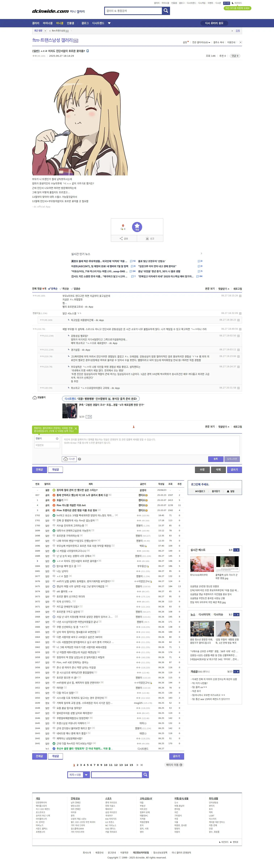Collapse comments via lower 댓글닫기 toggle

(224, 427)
